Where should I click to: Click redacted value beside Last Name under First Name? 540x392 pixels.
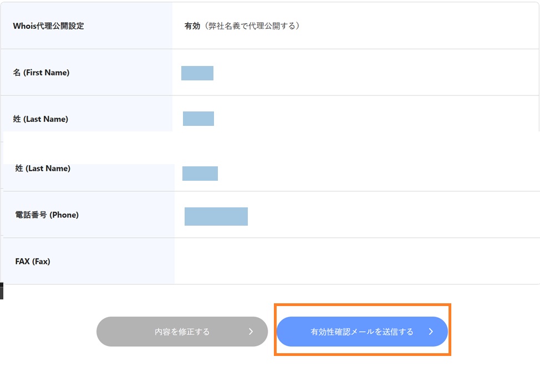(198, 119)
